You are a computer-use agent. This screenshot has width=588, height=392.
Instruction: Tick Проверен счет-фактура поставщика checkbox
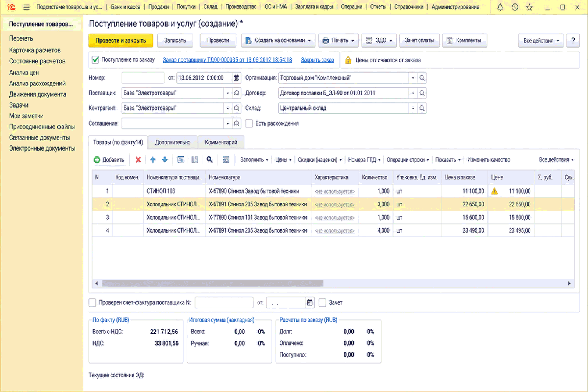pos(92,303)
